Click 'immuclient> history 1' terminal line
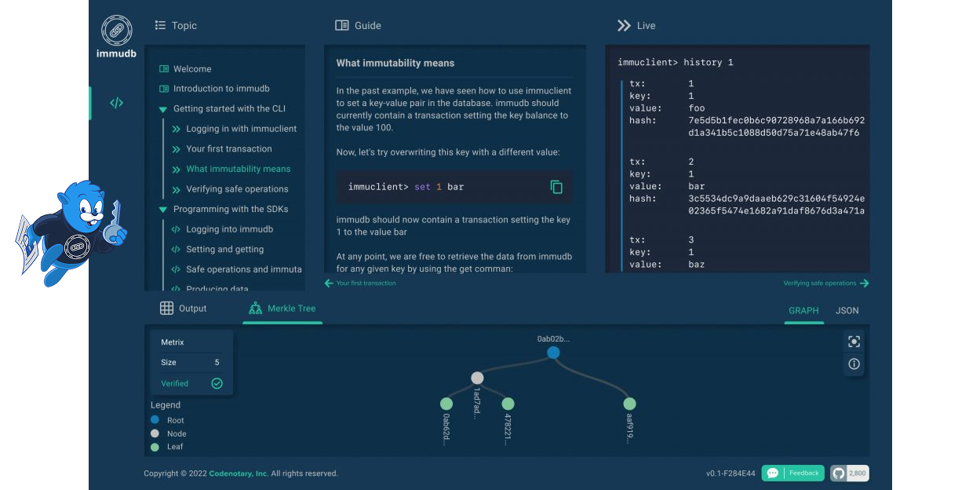Viewport: 980px width, 490px height. pyautogui.click(x=676, y=62)
